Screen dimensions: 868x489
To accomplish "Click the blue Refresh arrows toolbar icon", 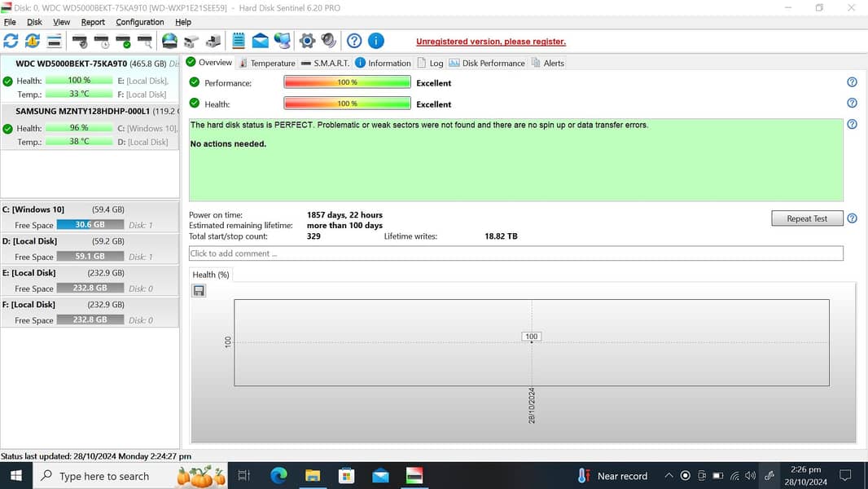I will point(11,41).
